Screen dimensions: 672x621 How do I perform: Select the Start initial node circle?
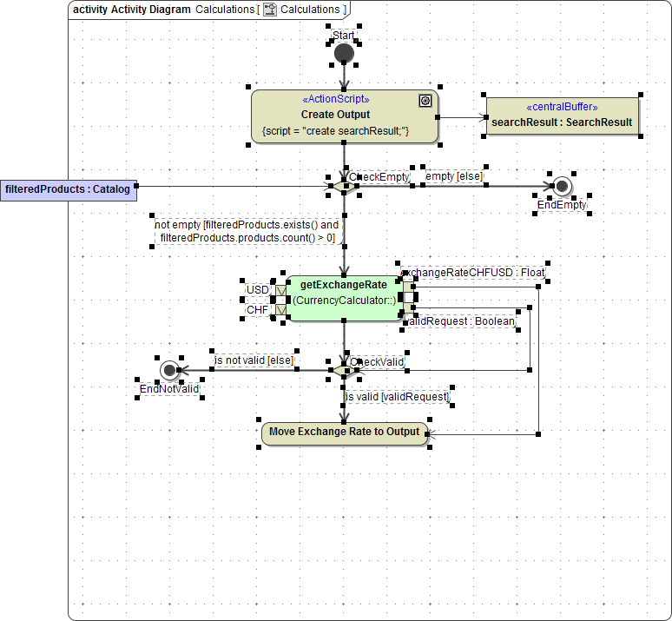click(345, 54)
